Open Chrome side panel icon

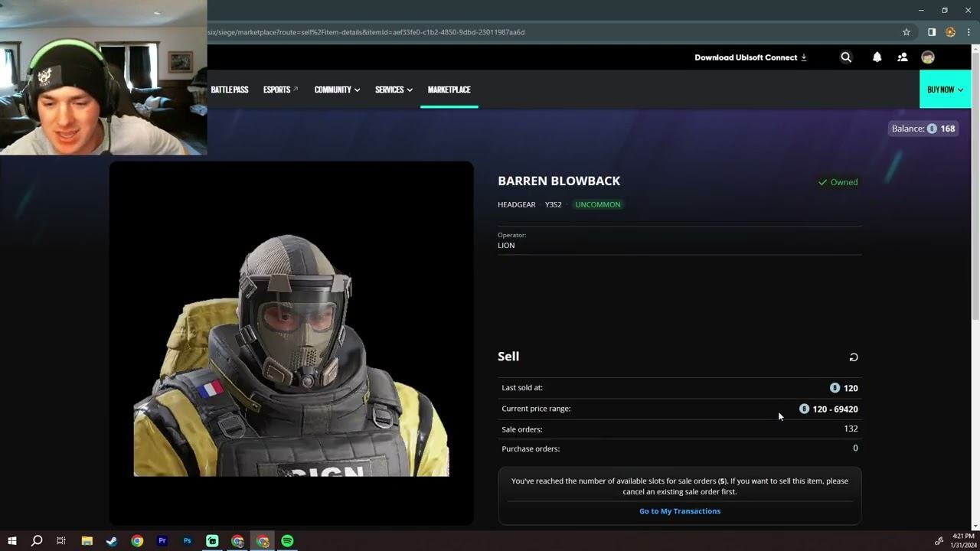(x=932, y=32)
